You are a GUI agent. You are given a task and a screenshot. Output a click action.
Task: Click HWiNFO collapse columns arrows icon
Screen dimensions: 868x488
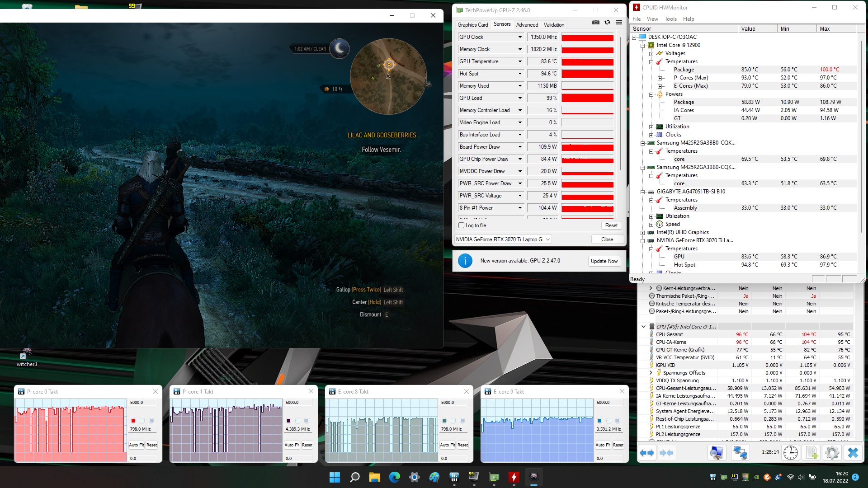coord(666,453)
